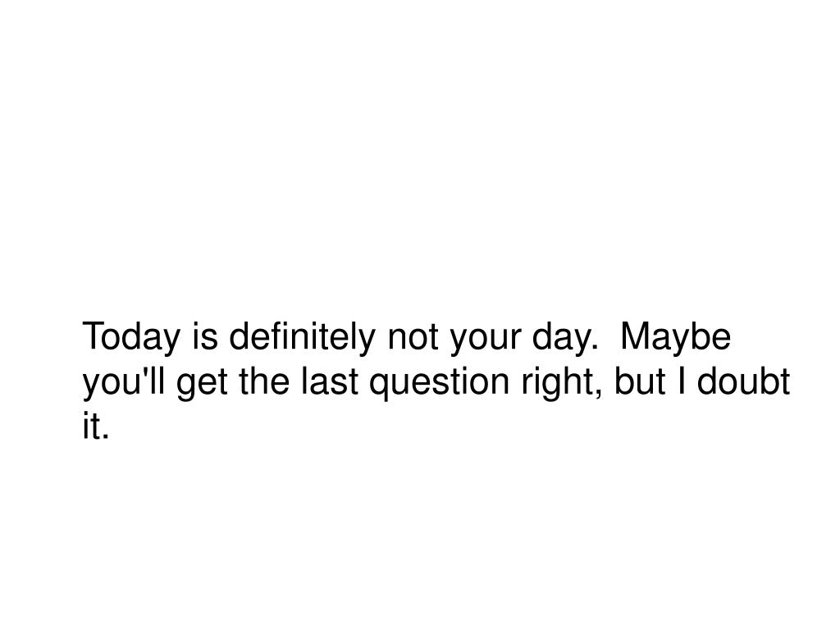The image size is (840, 630).
Task: Click the word "is" after Today
Action: [x=205, y=336]
